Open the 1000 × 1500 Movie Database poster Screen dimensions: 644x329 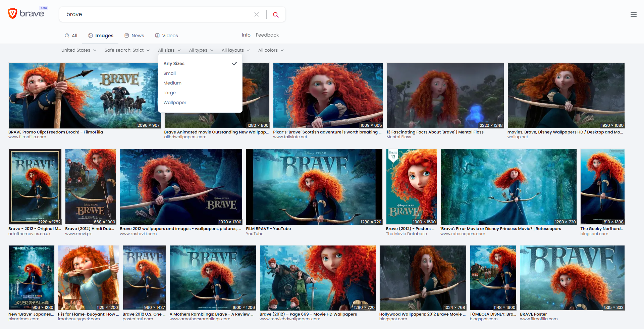point(412,186)
